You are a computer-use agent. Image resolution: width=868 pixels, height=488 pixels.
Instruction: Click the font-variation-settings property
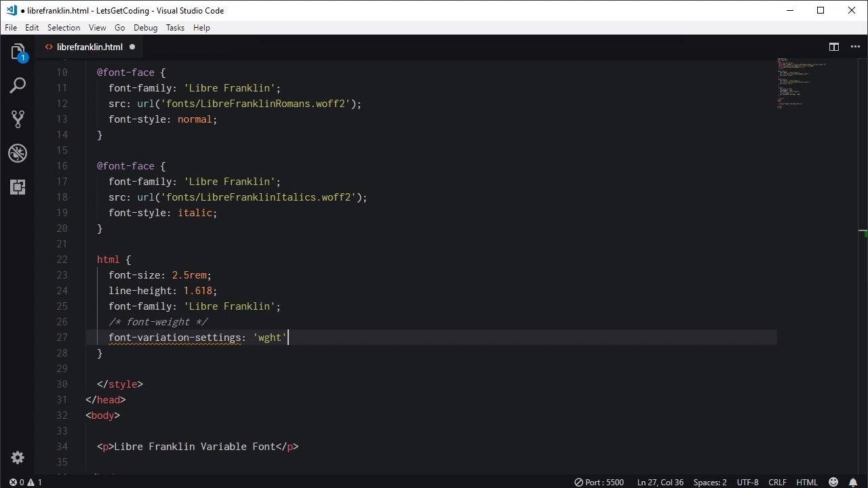[175, 338]
